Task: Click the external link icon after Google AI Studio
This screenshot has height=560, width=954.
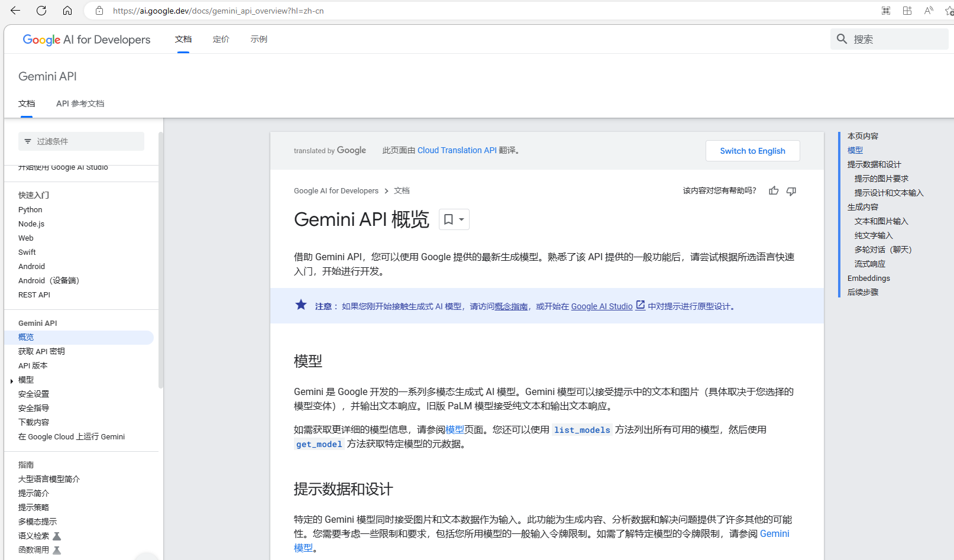Action: click(x=640, y=306)
